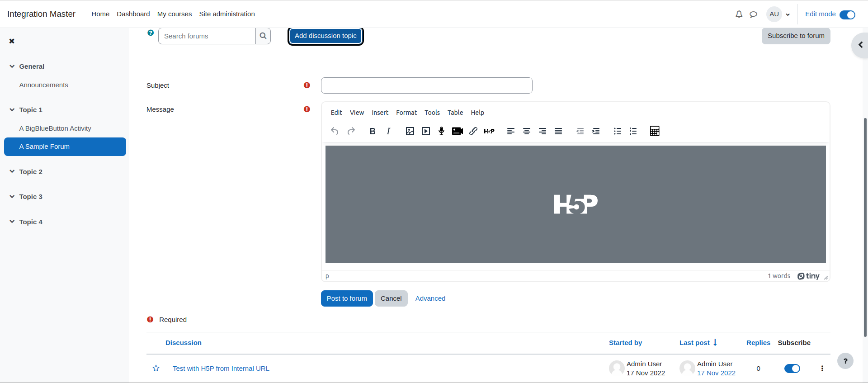Select the H5P placeholder in editor

pos(576,204)
